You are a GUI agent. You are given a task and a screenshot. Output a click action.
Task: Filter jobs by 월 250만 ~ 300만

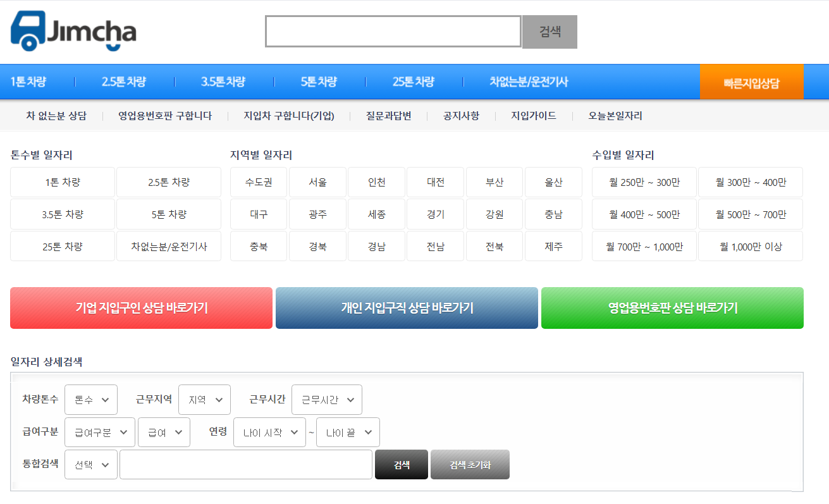tap(644, 182)
